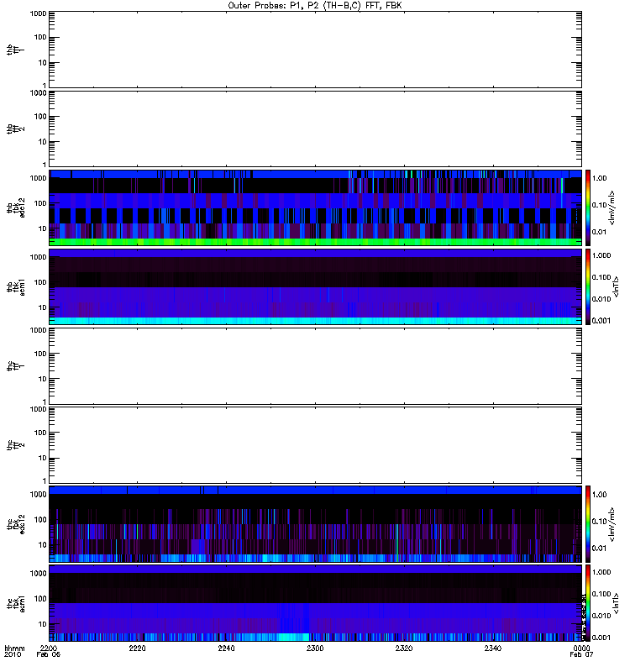Screen dimensions: 630x672
Task: Click the 'thc fbk scm1' y-axis panel label
Action: (15, 602)
